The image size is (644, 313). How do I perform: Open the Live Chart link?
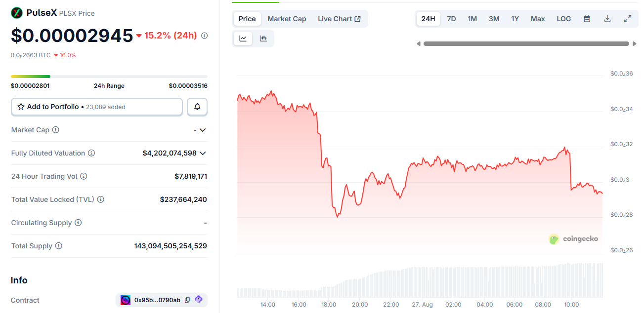tap(339, 19)
